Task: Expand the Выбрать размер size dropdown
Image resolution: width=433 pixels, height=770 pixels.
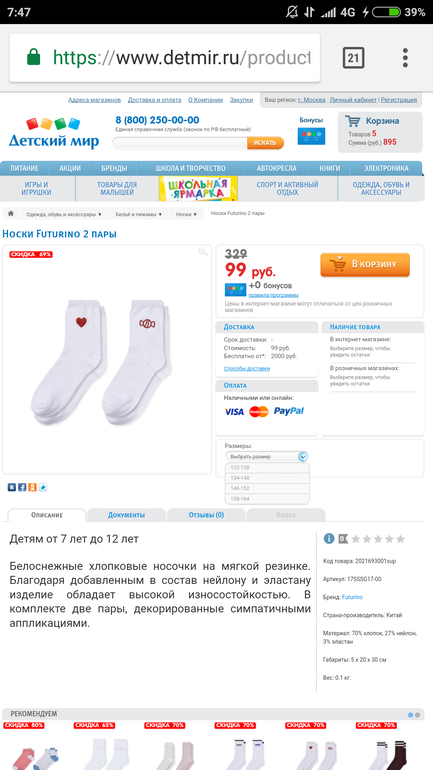Action: click(x=267, y=457)
